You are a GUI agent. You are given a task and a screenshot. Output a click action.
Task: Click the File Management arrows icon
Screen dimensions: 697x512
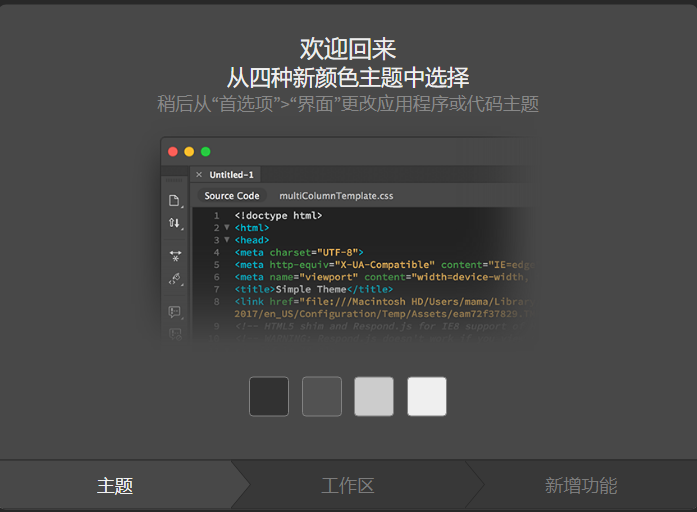pos(174,223)
